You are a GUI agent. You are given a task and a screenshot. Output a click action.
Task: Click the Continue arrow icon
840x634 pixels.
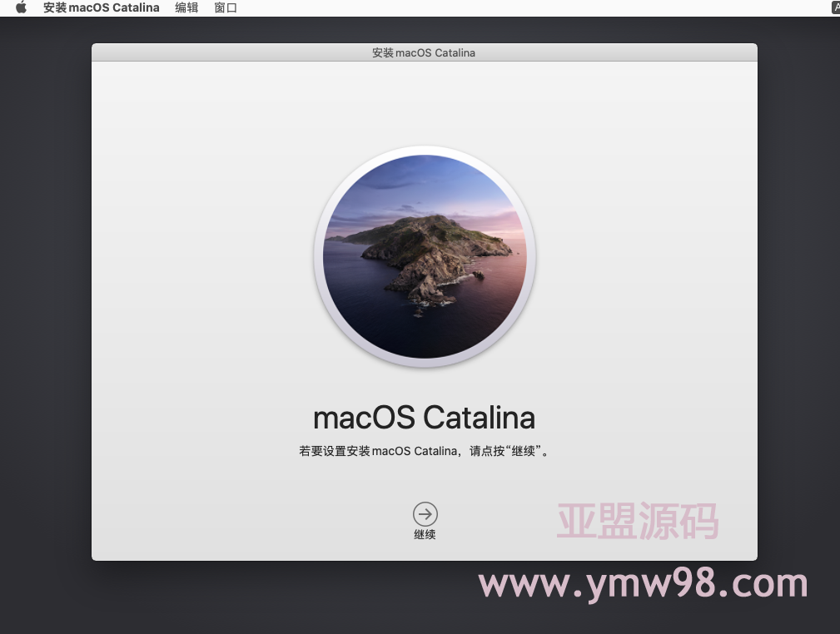pyautogui.click(x=425, y=514)
